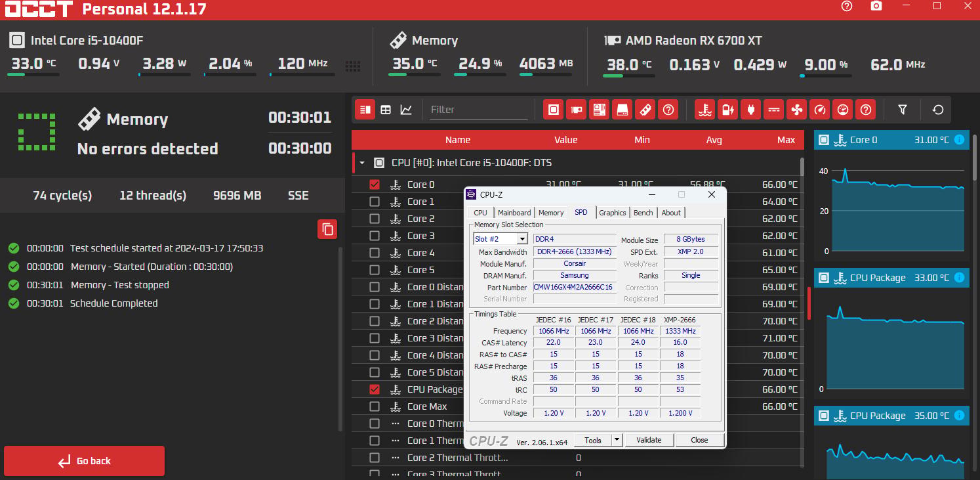The height and width of the screenshot is (480, 980).
Task: Select the 'Schedule Completed' log entry
Action: coord(114,303)
